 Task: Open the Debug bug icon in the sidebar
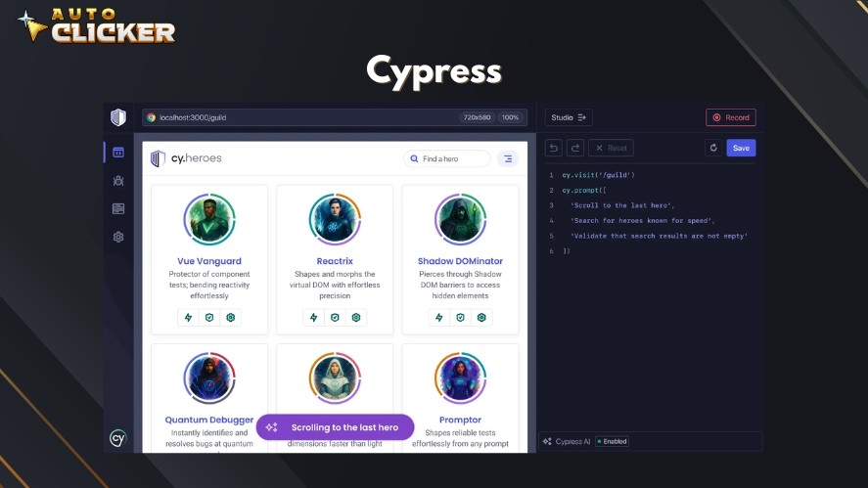coord(117,180)
